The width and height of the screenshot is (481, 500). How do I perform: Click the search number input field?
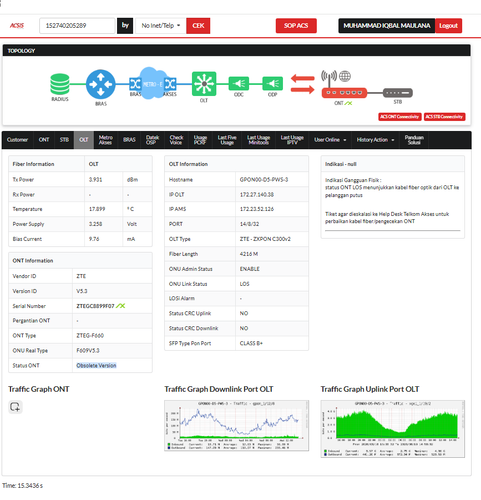[x=77, y=26]
